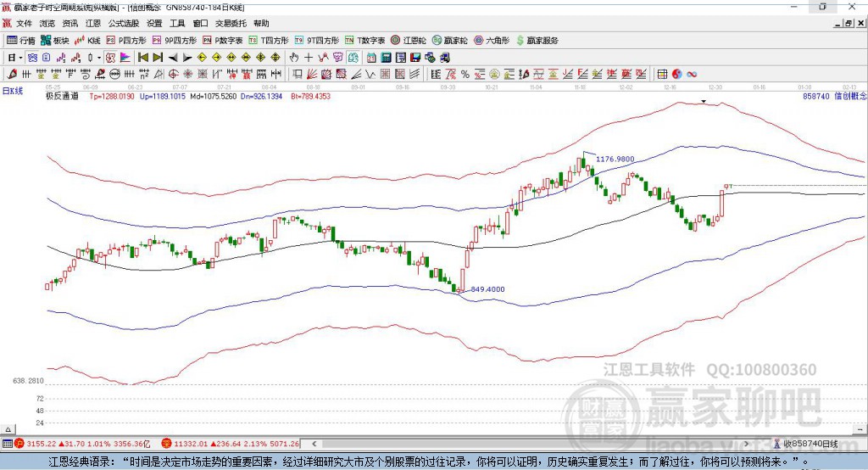Open the 窗口 menu
868x470 pixels.
coord(200,23)
